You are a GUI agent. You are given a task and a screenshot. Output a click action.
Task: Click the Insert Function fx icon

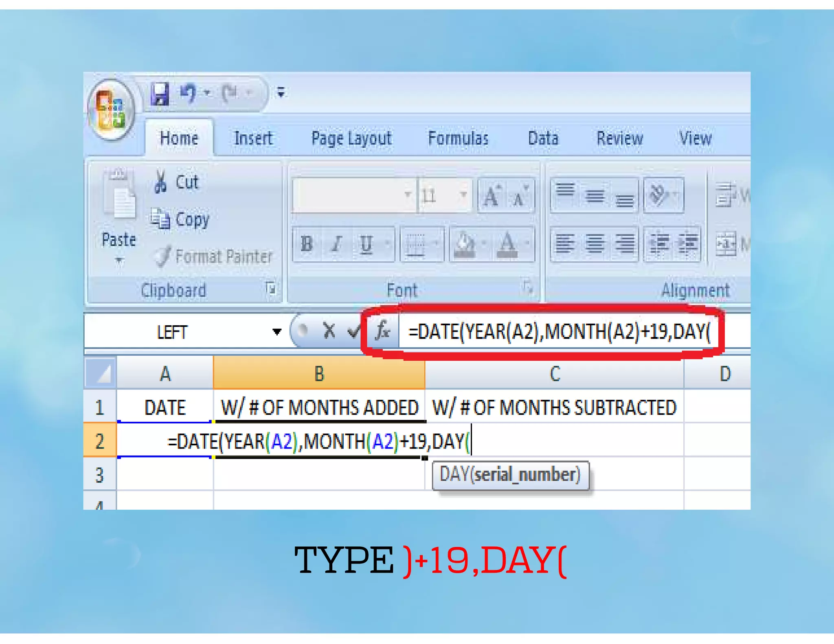383,331
